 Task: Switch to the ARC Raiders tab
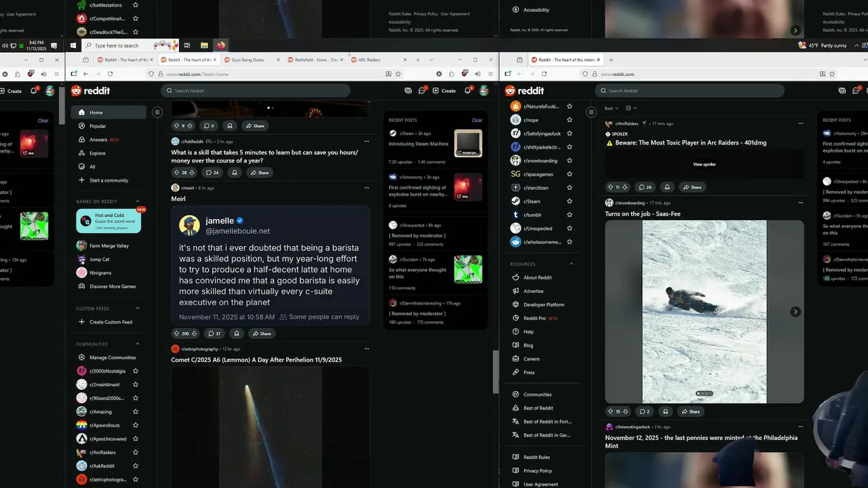tap(378, 60)
